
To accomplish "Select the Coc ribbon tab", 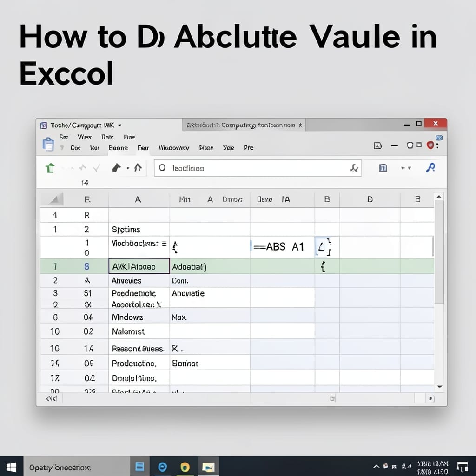I will 76,148.
